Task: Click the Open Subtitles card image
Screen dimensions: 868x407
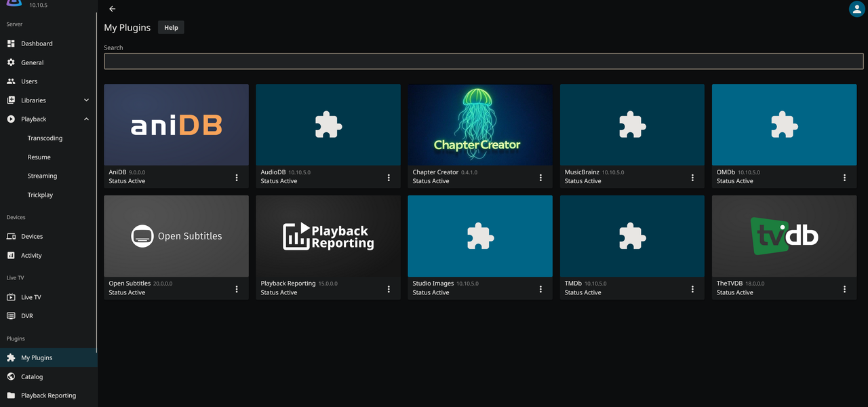Action: pos(176,236)
